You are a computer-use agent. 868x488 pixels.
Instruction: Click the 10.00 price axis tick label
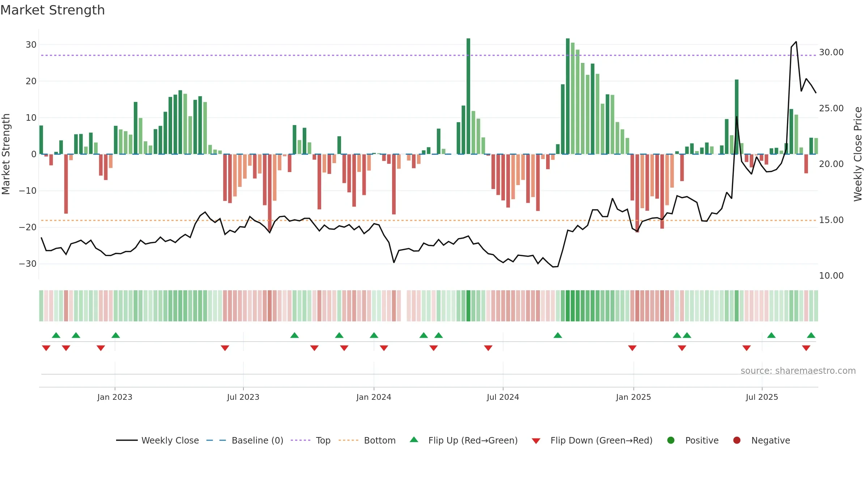click(x=831, y=276)
